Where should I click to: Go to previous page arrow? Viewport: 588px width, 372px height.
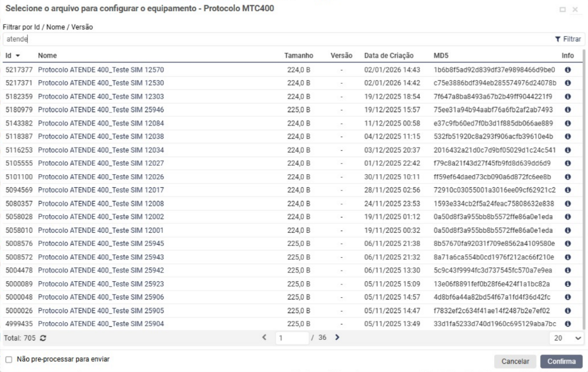[x=265, y=338]
